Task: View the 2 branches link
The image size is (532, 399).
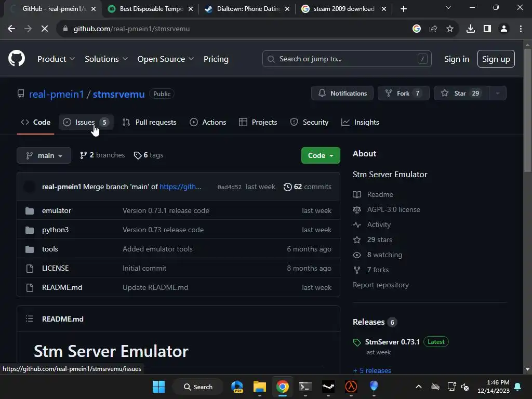Action: (102, 155)
